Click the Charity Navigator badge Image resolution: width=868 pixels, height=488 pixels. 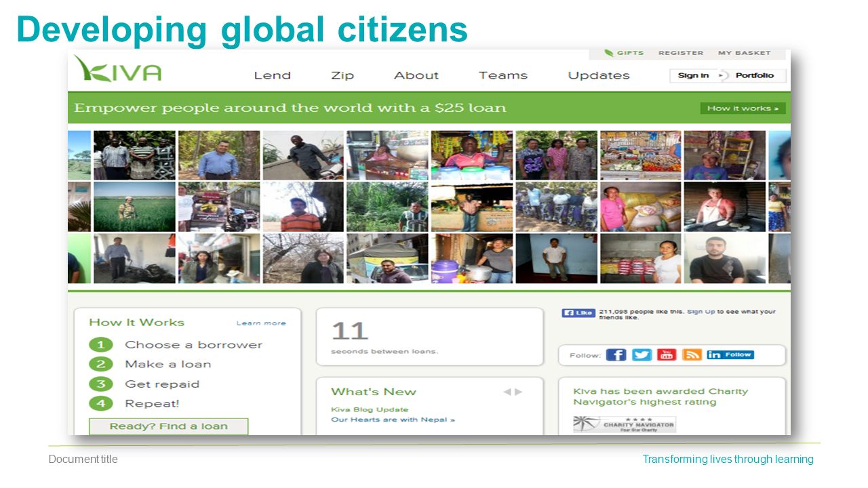[625, 424]
